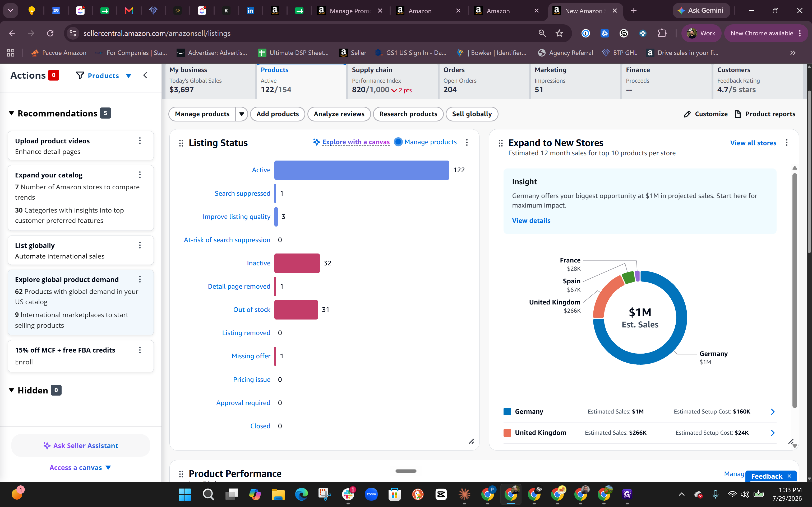Click the Listing Status drag handle icon
The width and height of the screenshot is (812, 507).
coord(181,143)
